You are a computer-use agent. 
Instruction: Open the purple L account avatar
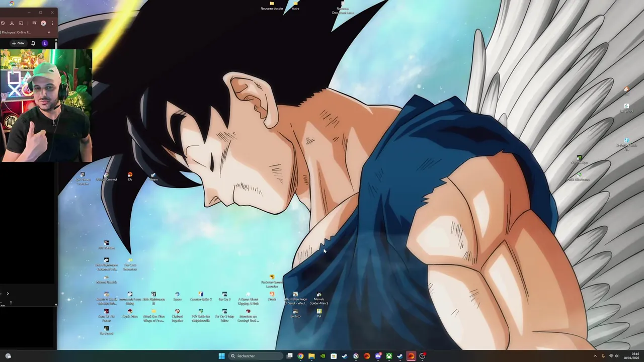pos(45,43)
